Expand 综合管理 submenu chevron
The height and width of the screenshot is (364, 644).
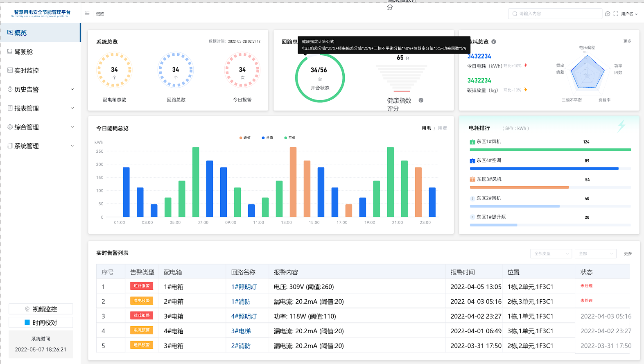coord(72,127)
